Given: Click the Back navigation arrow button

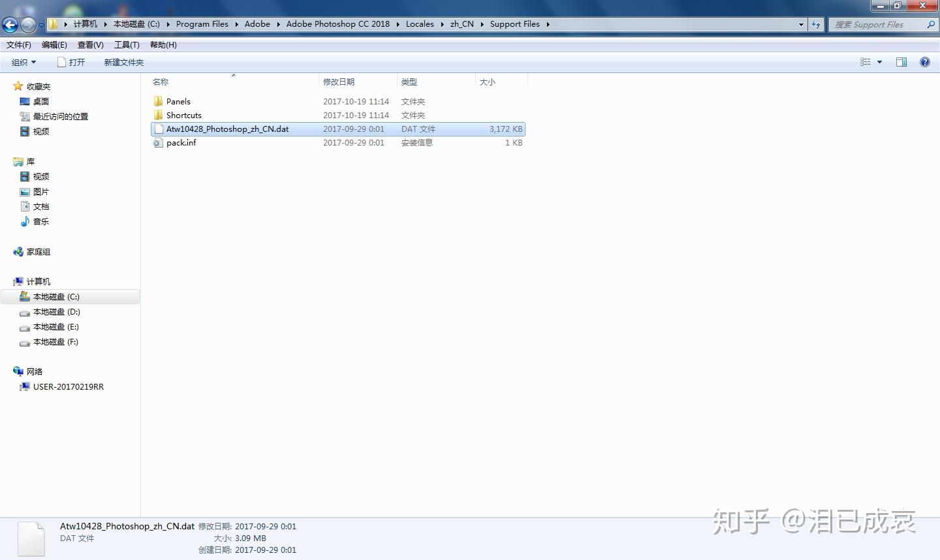Looking at the screenshot, I should (x=10, y=25).
